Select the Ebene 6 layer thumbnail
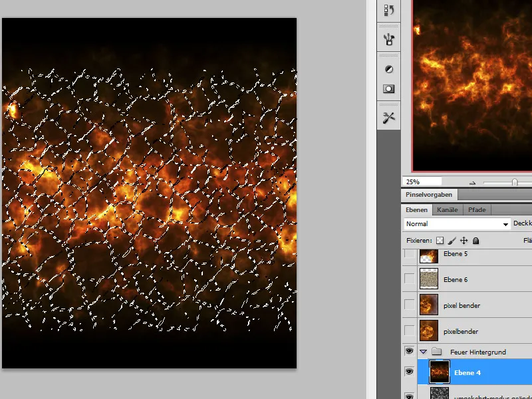Viewport: 532px width, 399px height. (x=428, y=279)
